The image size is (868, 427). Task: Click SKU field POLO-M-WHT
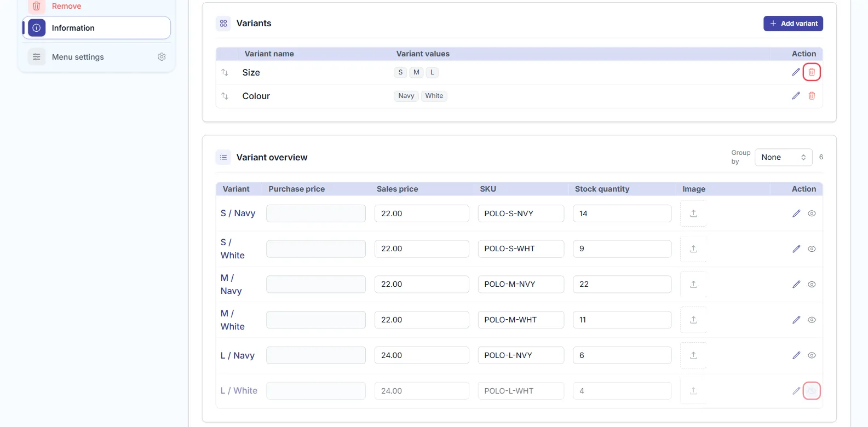pos(521,320)
